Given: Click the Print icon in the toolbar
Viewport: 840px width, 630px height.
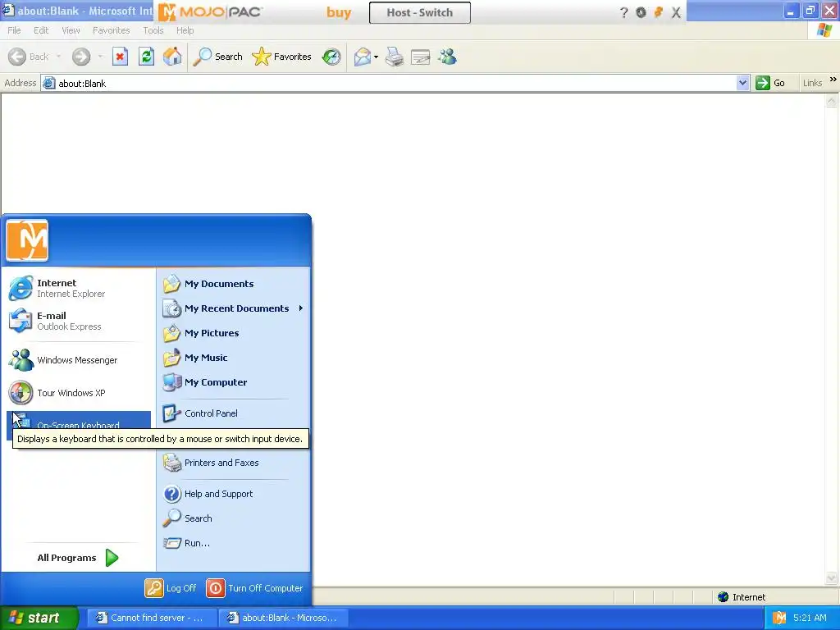Looking at the screenshot, I should click(395, 57).
